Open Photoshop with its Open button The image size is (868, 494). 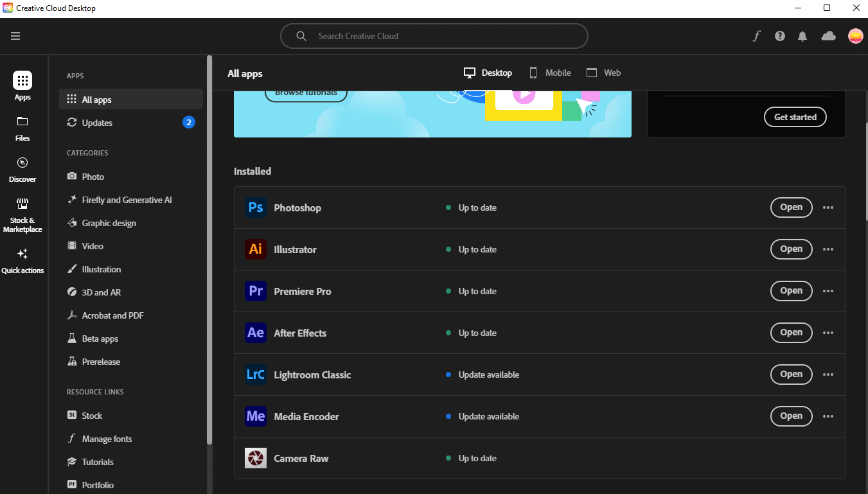[792, 207]
